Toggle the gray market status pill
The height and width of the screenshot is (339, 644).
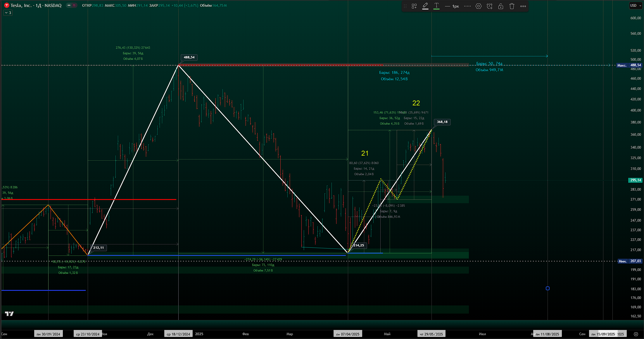pyautogui.click(x=69, y=6)
